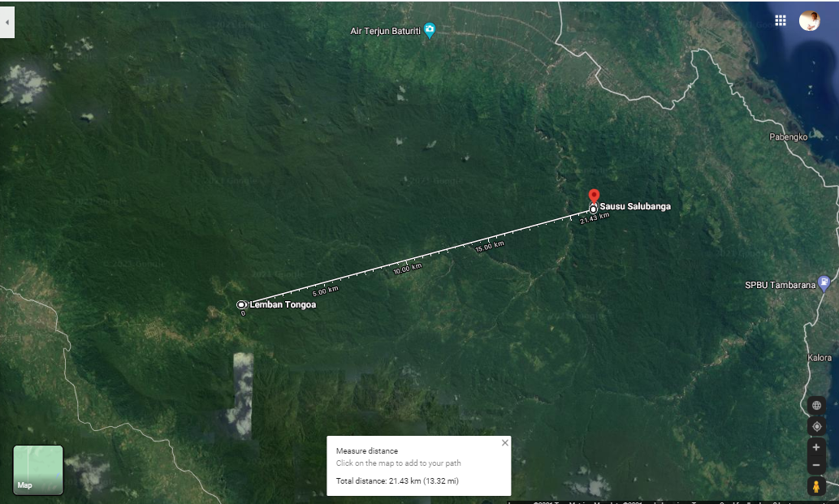Show your current location
Image resolution: width=839 pixels, height=504 pixels.
(816, 427)
